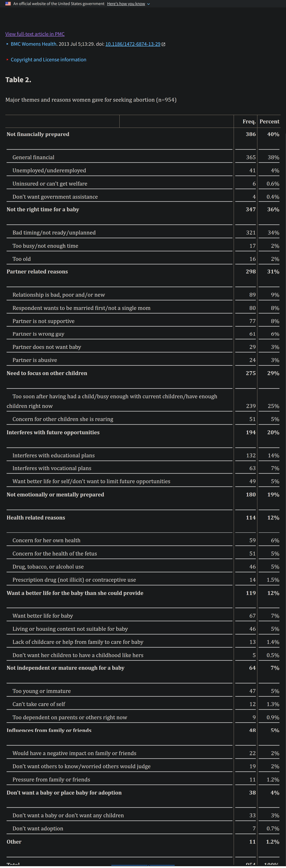Click the "Partner related reasons" row label

(37, 272)
